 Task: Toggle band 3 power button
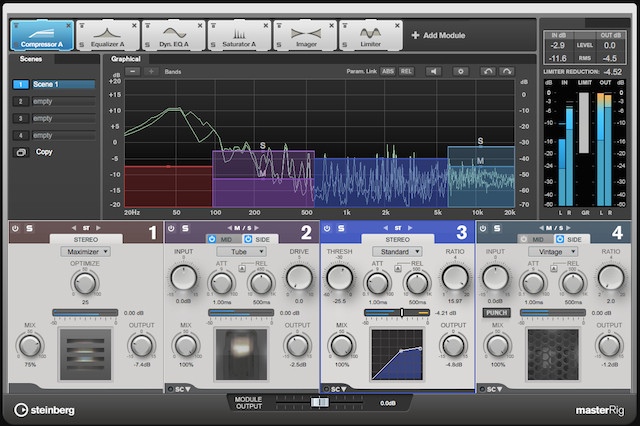tap(327, 229)
